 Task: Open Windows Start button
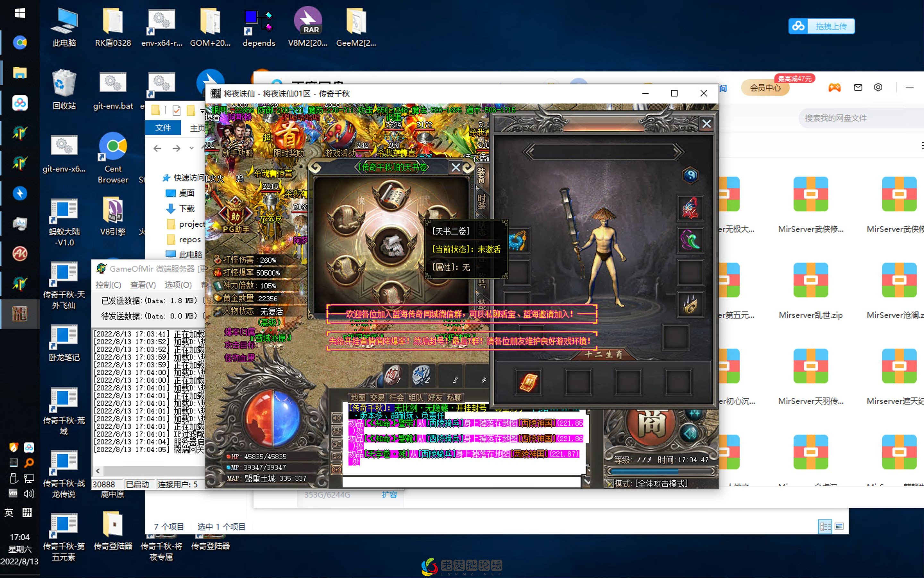20,13
